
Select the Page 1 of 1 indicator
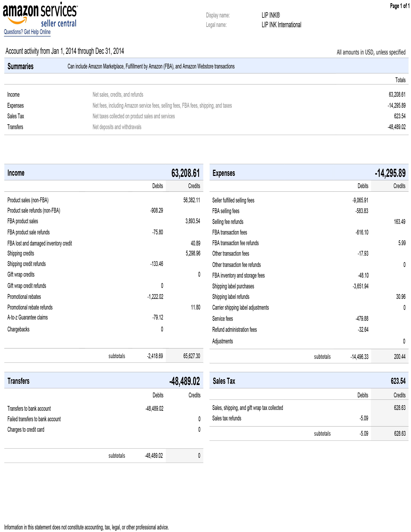tap(400, 6)
